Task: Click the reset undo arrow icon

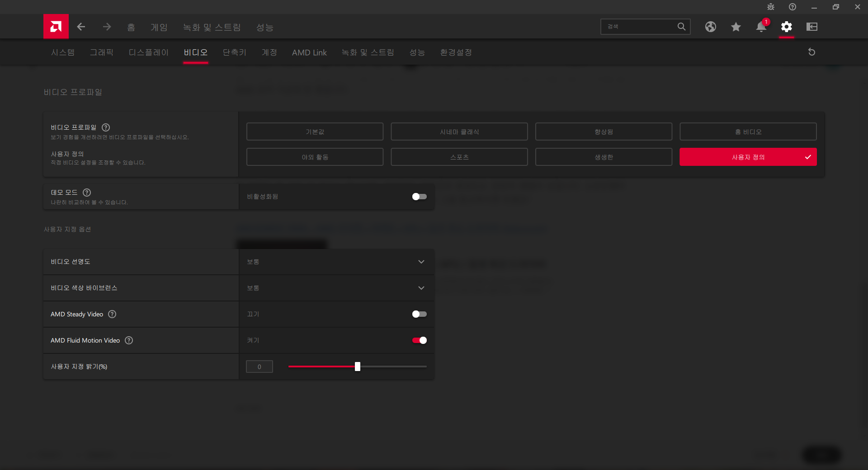Action: 811,52
